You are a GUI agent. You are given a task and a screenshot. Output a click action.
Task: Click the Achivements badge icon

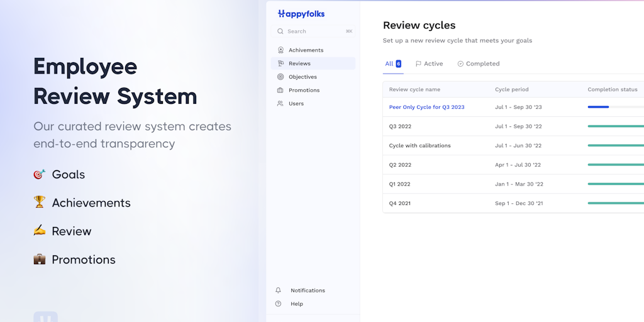(x=280, y=50)
